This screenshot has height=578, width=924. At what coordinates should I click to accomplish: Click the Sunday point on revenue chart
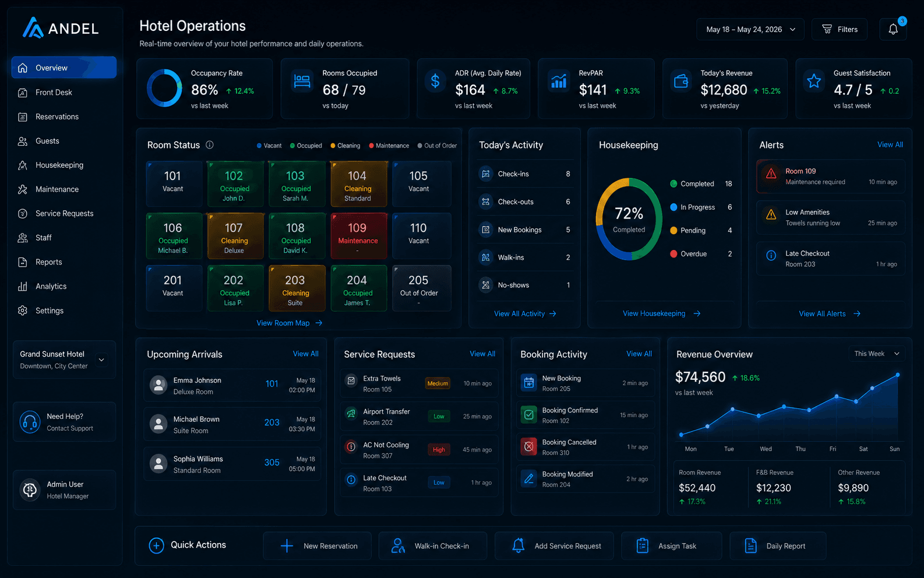898,375
